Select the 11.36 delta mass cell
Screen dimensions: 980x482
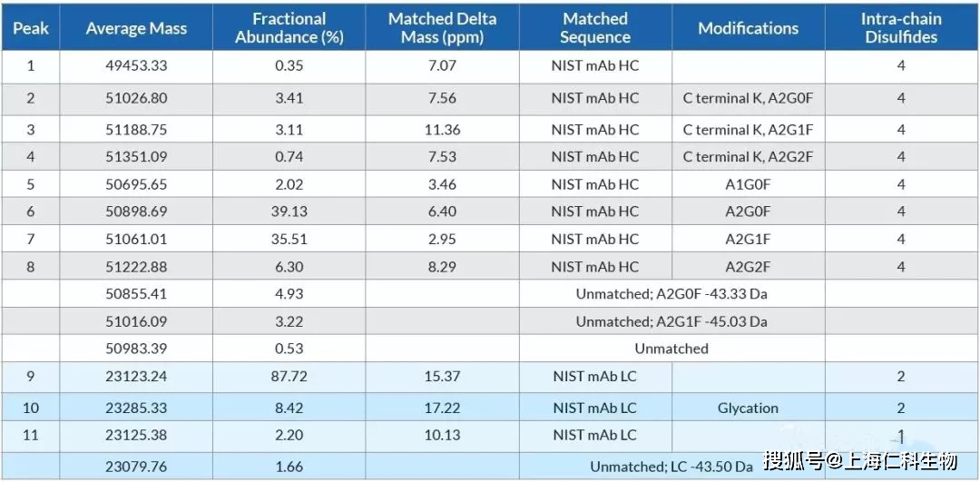tap(442, 130)
